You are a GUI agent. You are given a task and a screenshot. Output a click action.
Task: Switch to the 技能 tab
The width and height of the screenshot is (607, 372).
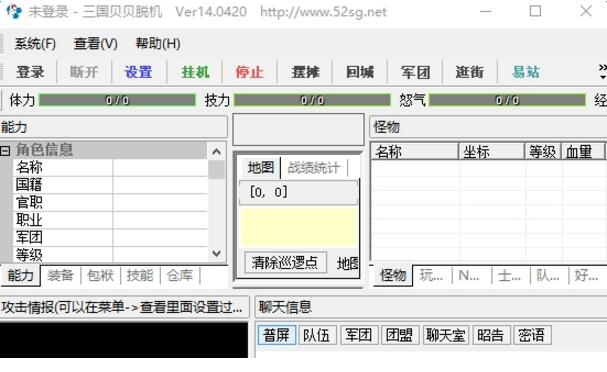[140, 276]
